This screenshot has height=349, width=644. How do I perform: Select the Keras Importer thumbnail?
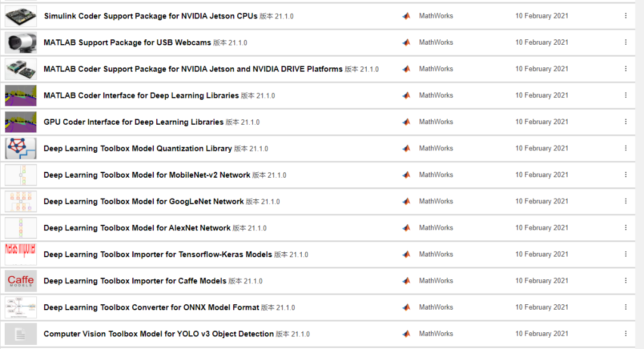[20, 255]
